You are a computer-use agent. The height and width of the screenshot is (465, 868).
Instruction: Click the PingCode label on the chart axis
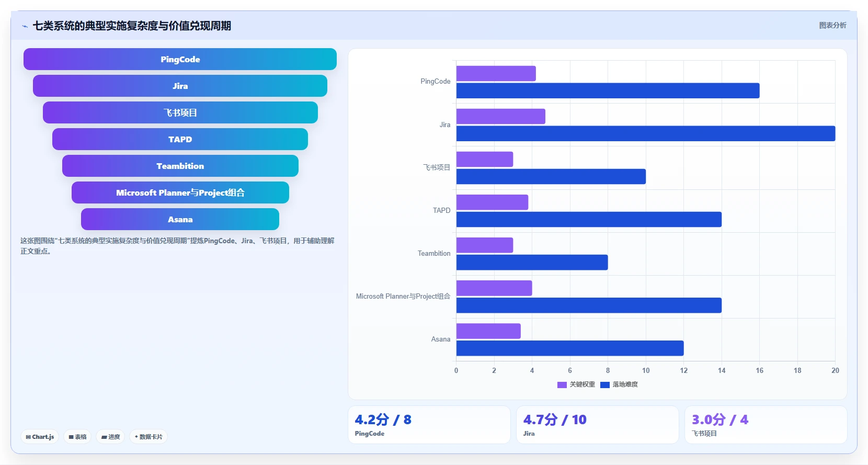435,82
